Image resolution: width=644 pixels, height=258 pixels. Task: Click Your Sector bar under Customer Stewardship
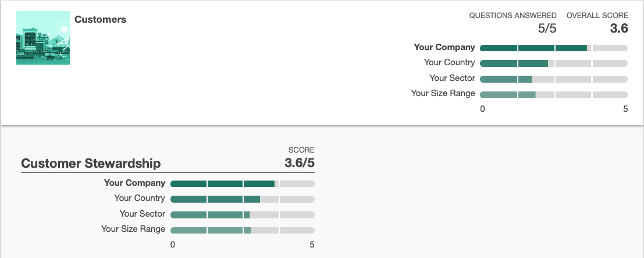242,214
